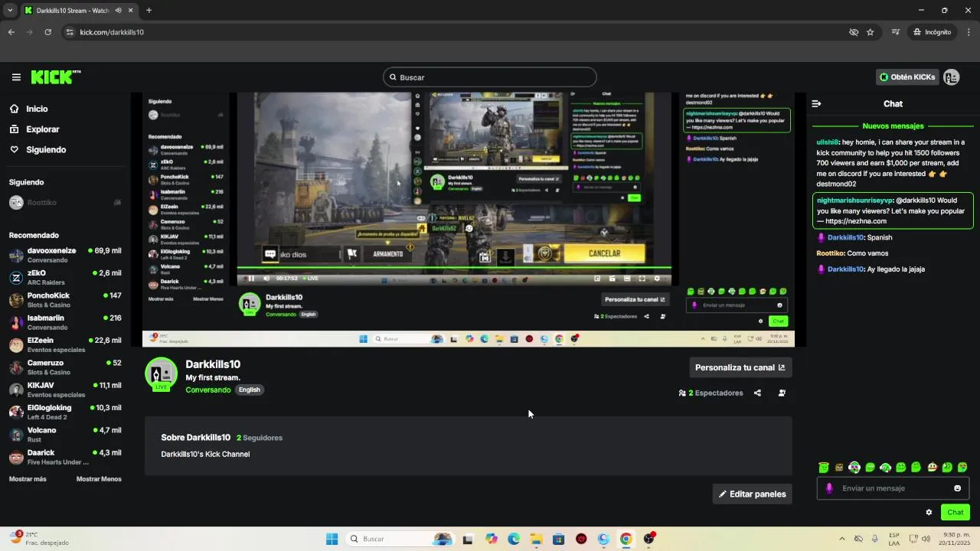Open the KIKJAV channel
Screen dimensions: 980x551
65,390
